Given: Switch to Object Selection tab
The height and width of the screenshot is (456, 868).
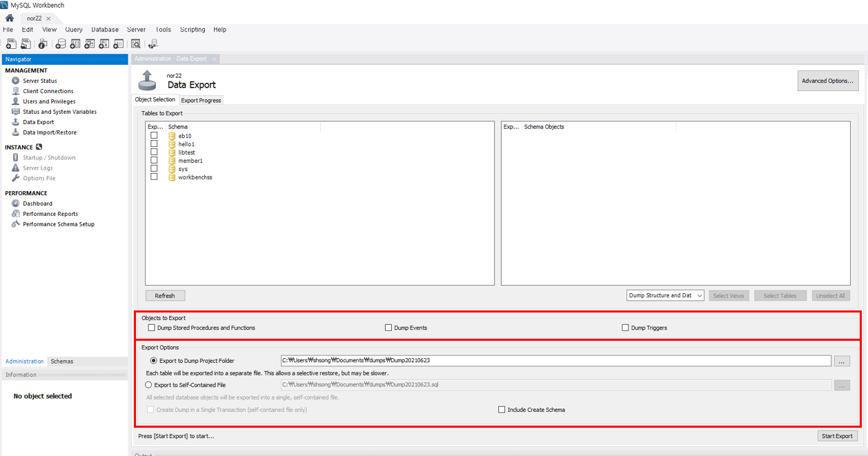Looking at the screenshot, I should click(155, 99).
